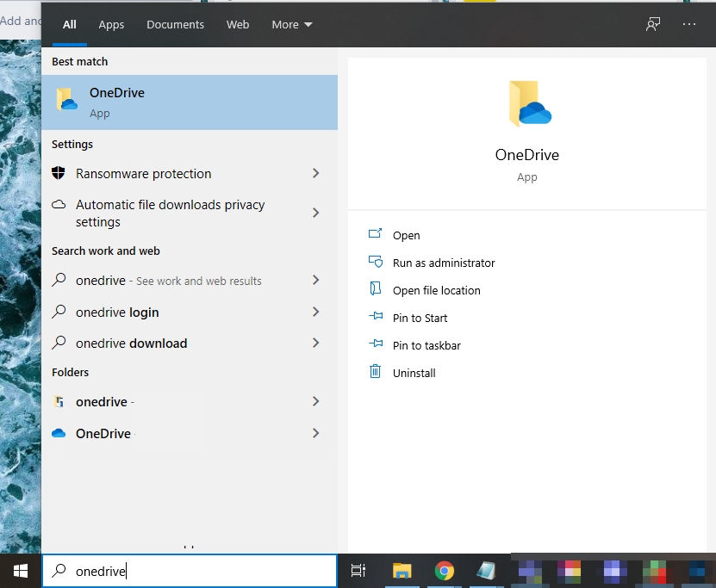Open Ransomware protection setting
Screen dimensions: 716x588
190,174
